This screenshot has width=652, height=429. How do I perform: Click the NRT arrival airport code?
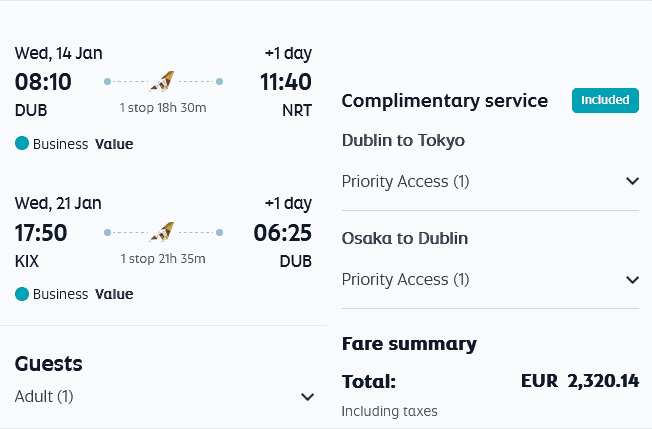tap(297, 110)
